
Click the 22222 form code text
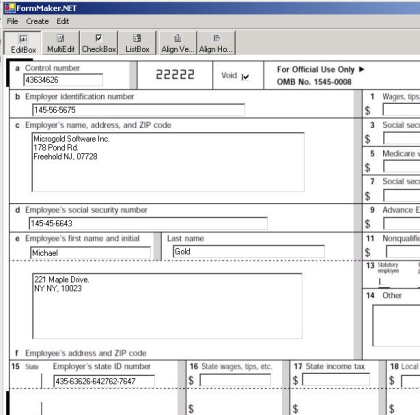pyautogui.click(x=175, y=74)
